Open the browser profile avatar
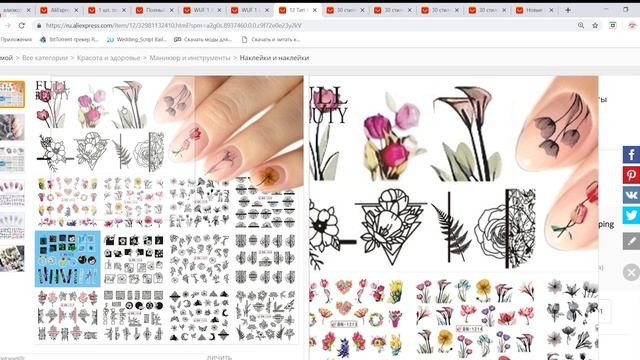 pos(632,25)
